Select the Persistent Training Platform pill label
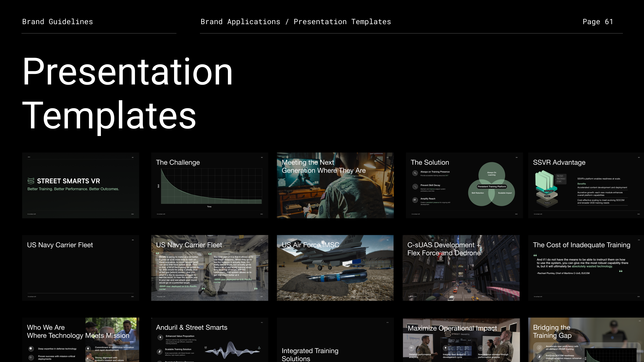Image resolution: width=644 pixels, height=362 pixels. tap(492, 187)
